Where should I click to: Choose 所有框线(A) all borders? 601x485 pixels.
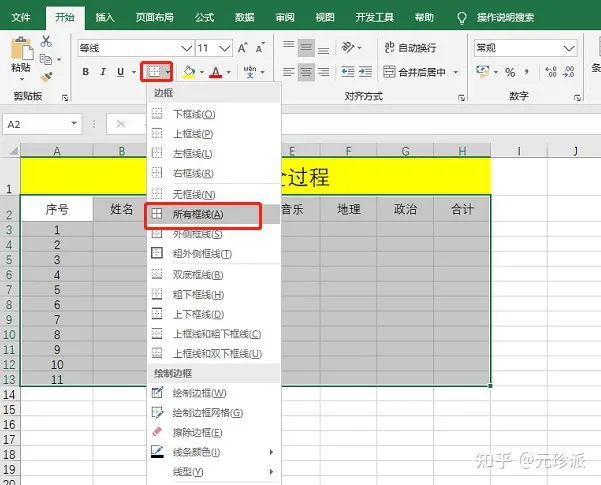coord(213,215)
